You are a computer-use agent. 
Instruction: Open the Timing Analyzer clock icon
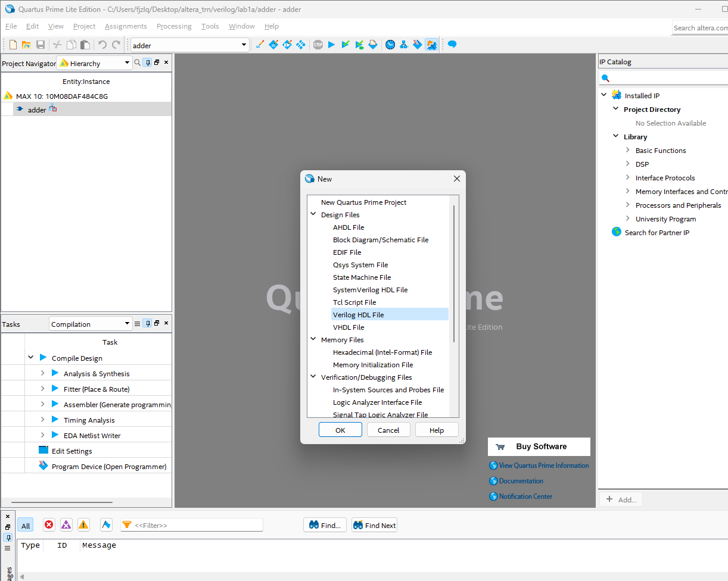pos(390,45)
